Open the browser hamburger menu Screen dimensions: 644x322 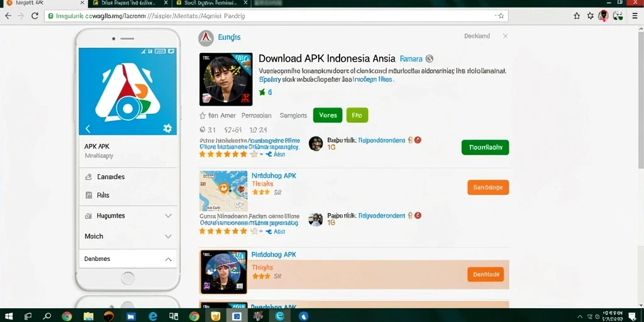(x=635, y=16)
